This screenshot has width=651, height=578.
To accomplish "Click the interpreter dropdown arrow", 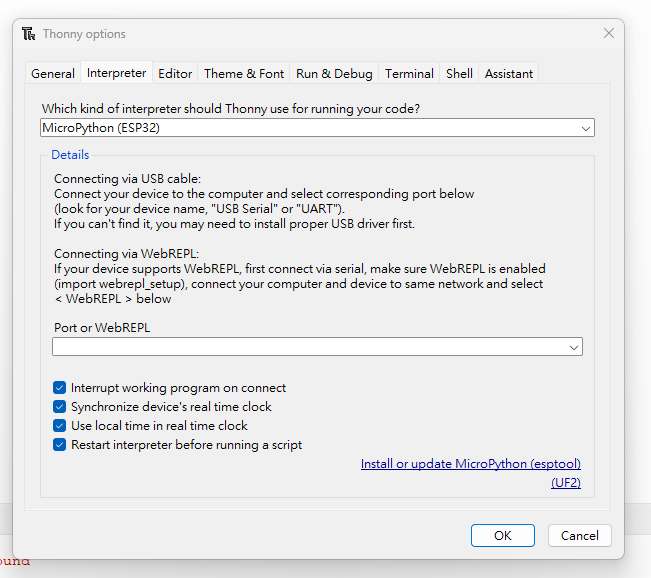I will 585,128.
